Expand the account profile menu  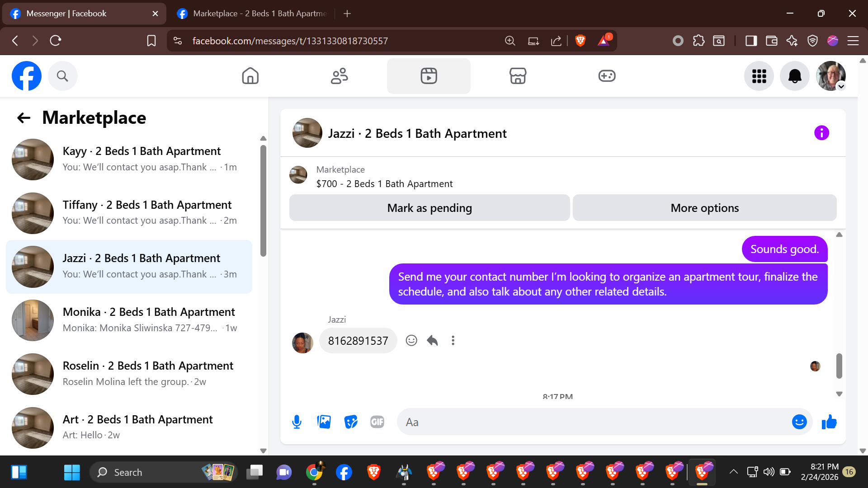coord(831,76)
